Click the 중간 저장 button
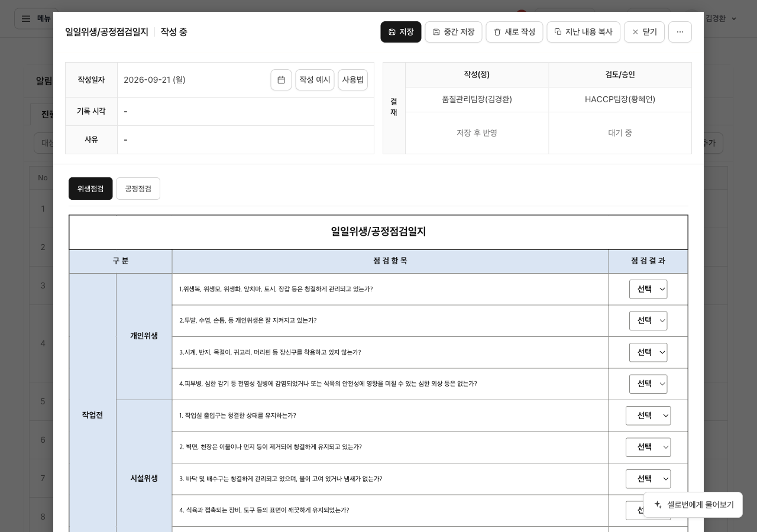Viewport: 757px width, 532px height. [454, 32]
